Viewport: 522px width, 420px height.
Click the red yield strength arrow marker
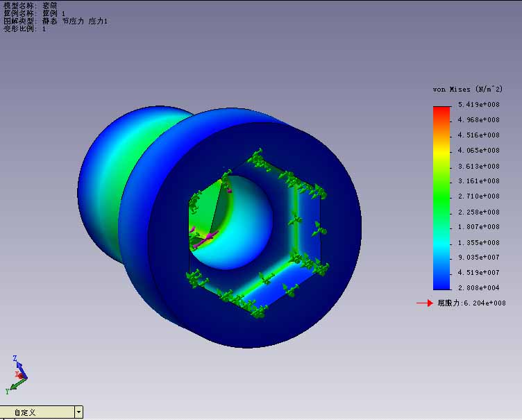(x=424, y=303)
